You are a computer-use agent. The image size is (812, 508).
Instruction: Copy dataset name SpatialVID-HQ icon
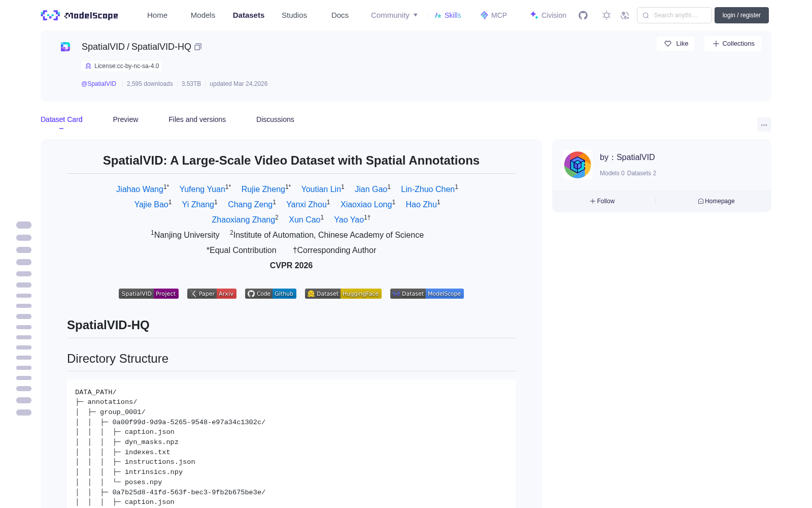point(198,47)
